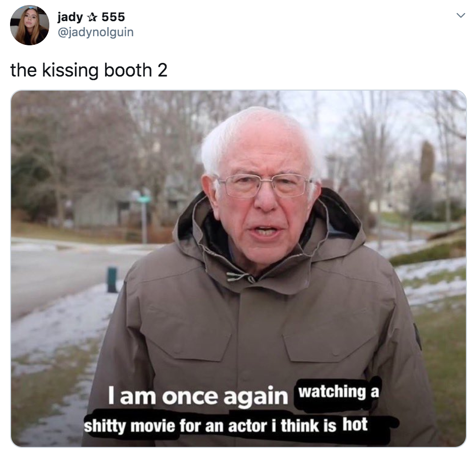
Task: Click the "I am once again" caption text
Action: tap(198, 396)
